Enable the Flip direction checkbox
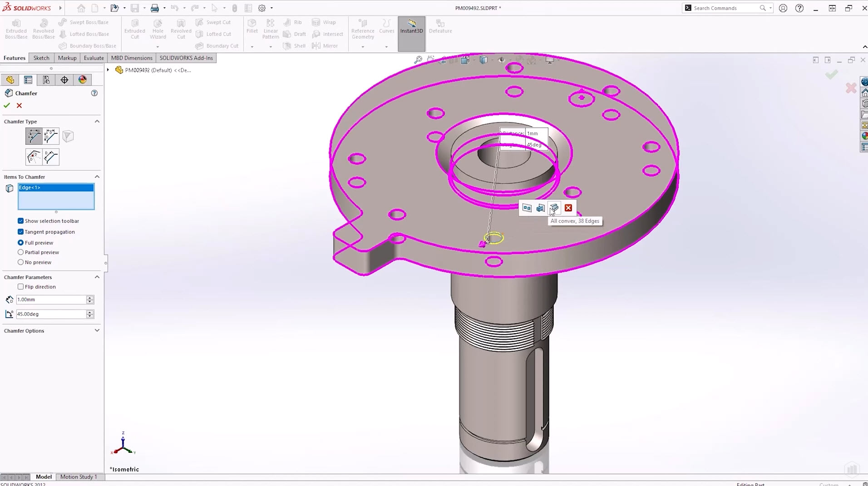 [x=21, y=287]
